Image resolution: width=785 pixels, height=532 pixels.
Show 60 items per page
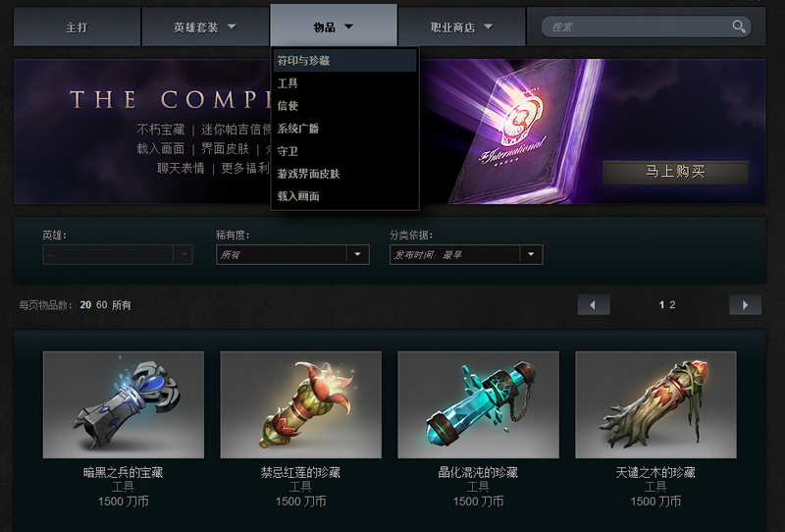pos(102,304)
